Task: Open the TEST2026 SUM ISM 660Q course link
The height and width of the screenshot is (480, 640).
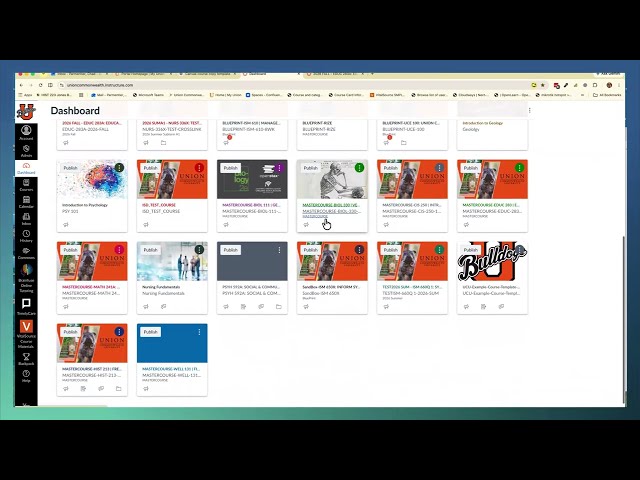Action: tap(412, 287)
